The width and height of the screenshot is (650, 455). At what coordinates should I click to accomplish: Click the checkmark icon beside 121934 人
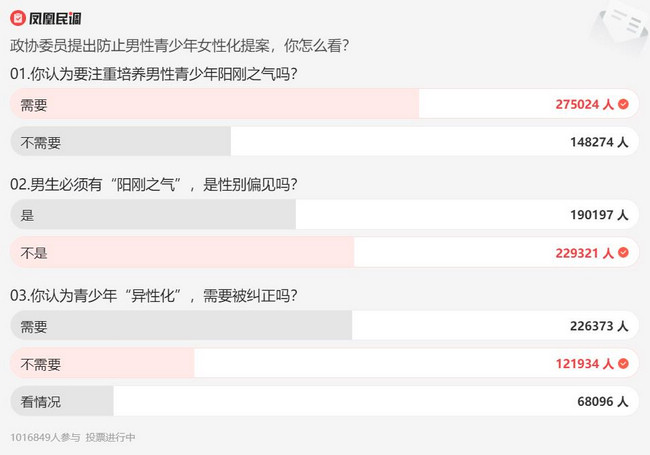623,363
